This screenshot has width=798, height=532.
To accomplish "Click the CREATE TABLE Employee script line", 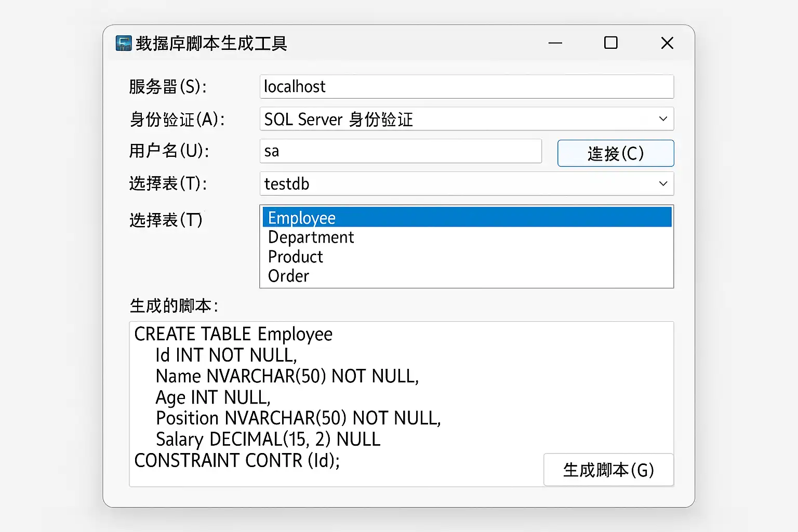I will coord(233,334).
